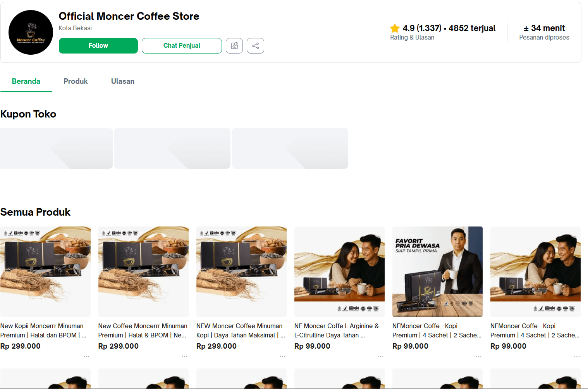Click the Kupon Toko heading
The width and height of the screenshot is (588, 389).
[x=28, y=114]
